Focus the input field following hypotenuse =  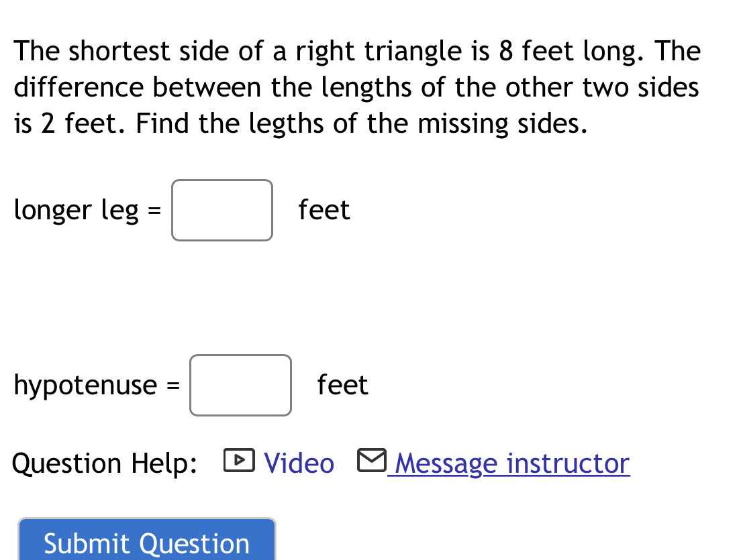240,385
